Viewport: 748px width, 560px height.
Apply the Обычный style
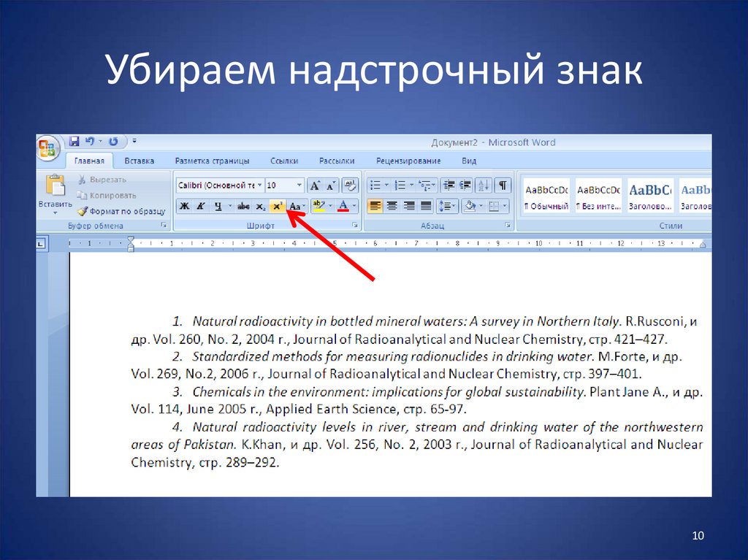click(x=546, y=195)
